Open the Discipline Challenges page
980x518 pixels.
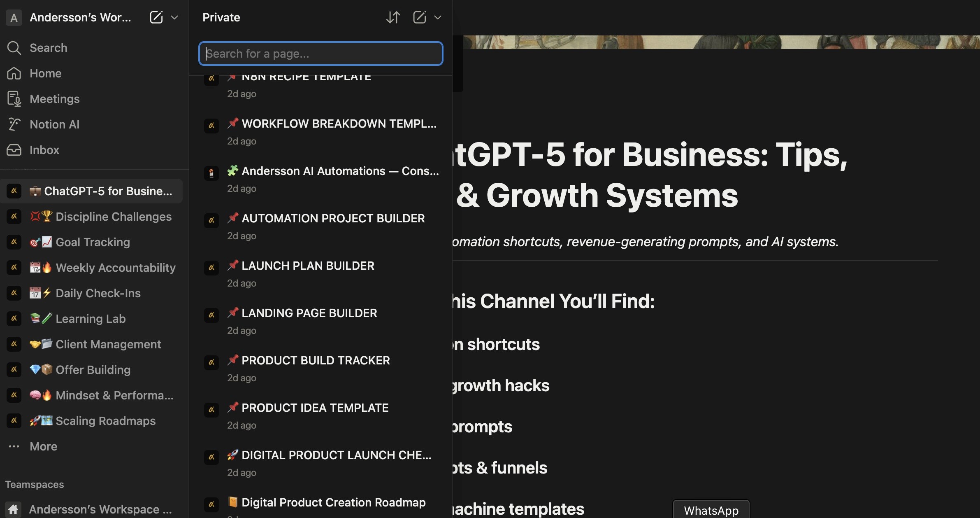(x=113, y=217)
